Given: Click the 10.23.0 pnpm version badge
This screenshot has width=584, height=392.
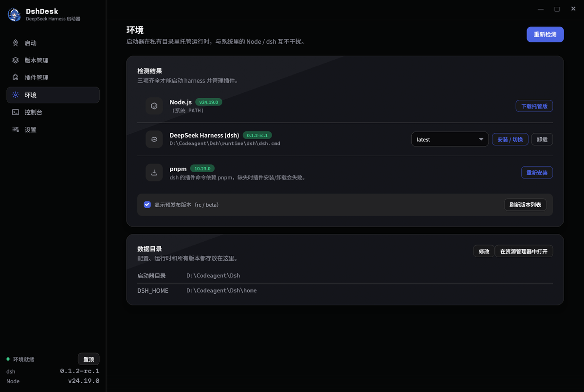Looking at the screenshot, I should coord(201,168).
